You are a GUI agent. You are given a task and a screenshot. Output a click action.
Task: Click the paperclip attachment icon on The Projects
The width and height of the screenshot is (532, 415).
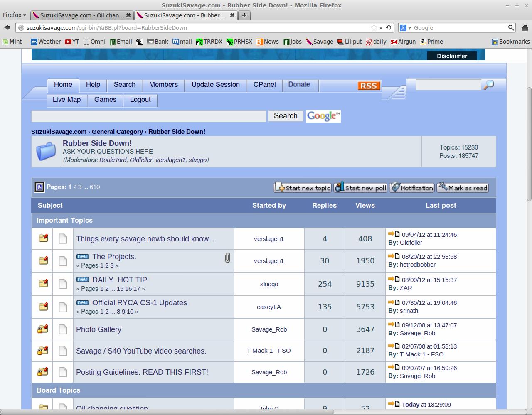(227, 258)
